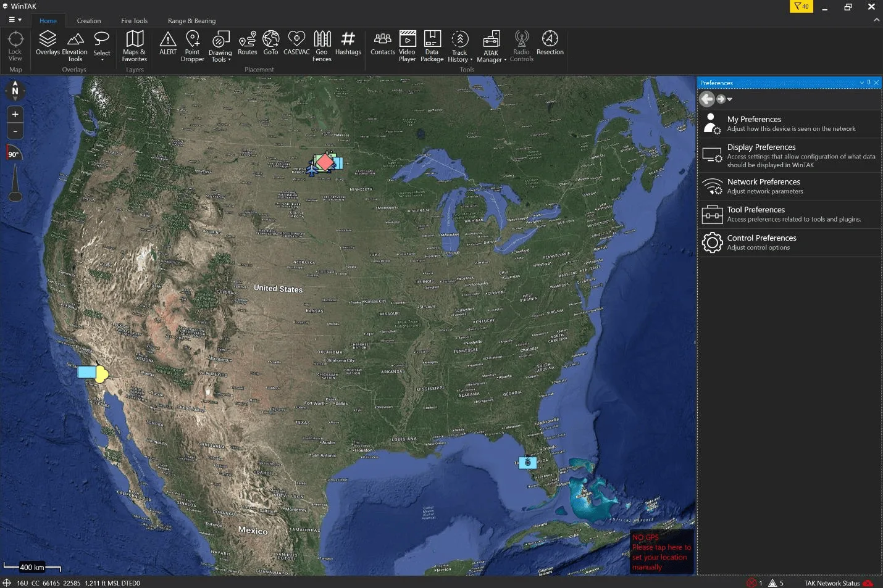883x588 pixels.
Task: Open the Overlays manager
Action: (x=48, y=43)
